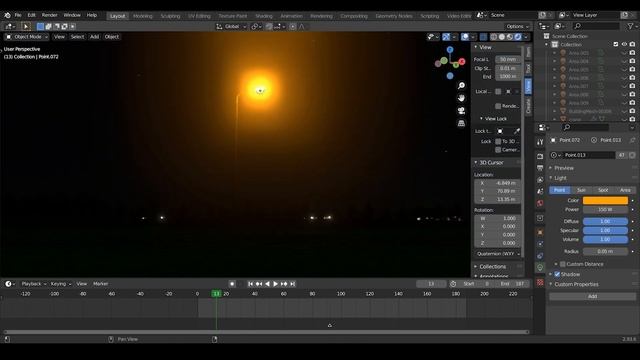Open the viewport Add menu
This screenshot has height=360, width=640.
[94, 37]
